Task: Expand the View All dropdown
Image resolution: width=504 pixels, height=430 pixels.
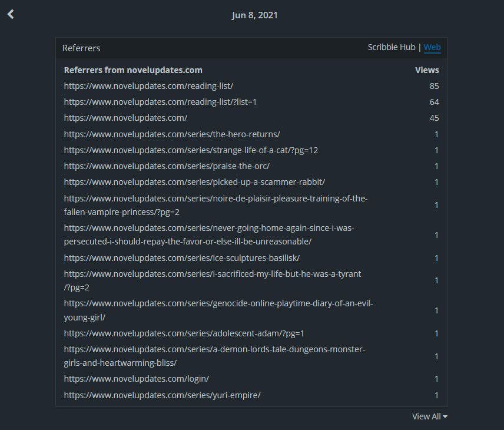Action: click(x=429, y=416)
